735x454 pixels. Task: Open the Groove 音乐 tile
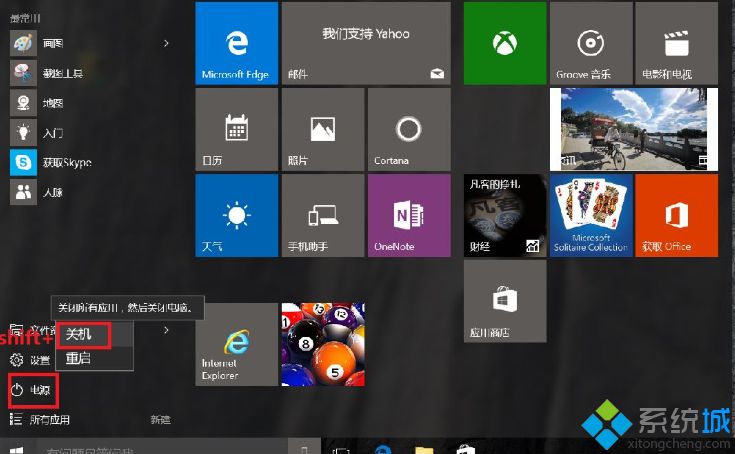point(591,43)
